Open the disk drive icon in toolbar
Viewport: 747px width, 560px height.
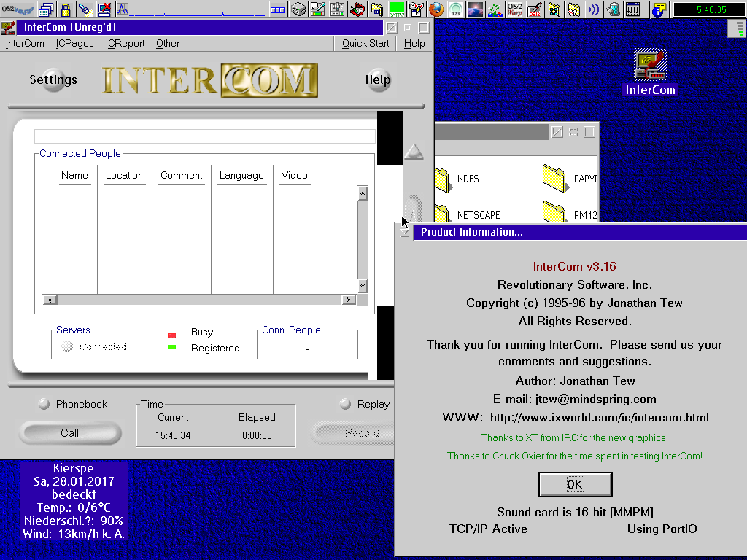(298, 9)
